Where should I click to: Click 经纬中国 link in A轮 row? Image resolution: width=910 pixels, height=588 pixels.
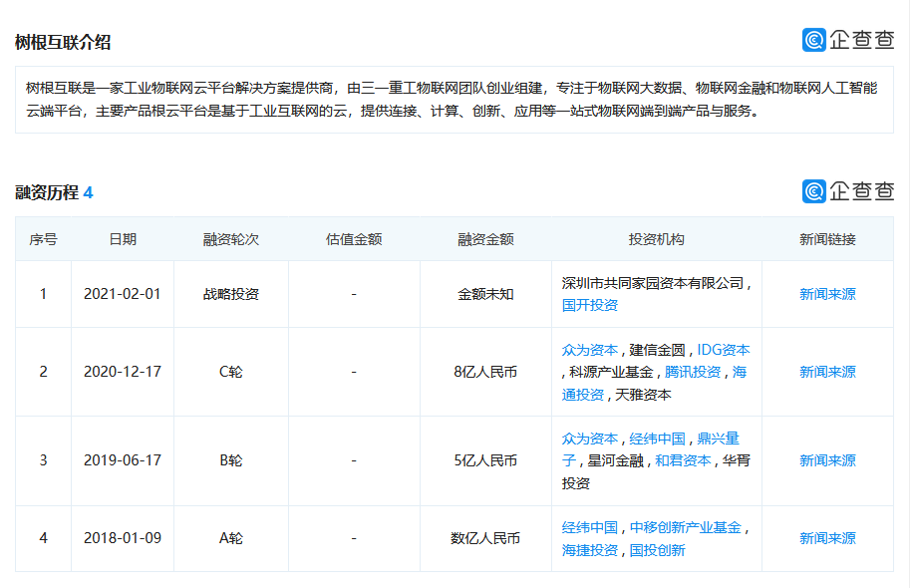point(590,527)
